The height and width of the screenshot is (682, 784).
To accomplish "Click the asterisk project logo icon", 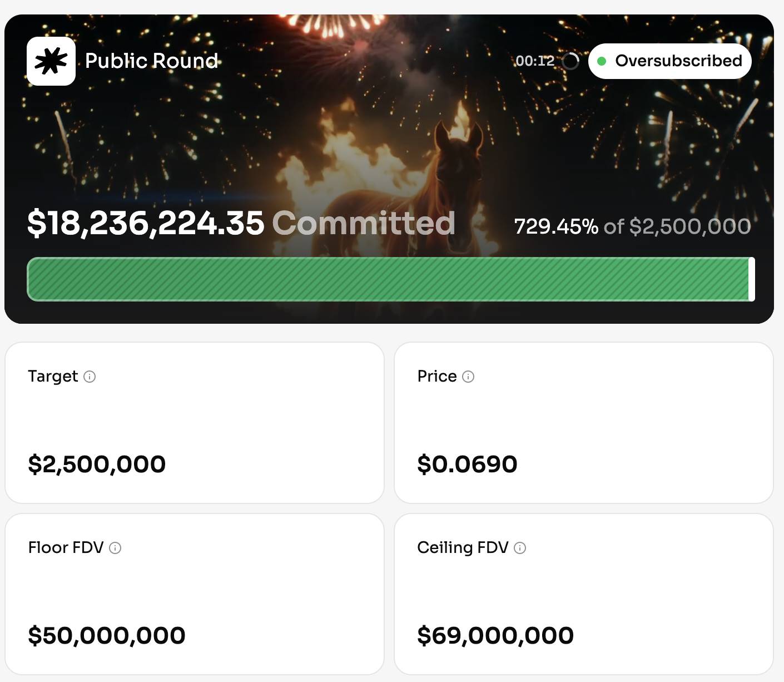I will point(51,61).
